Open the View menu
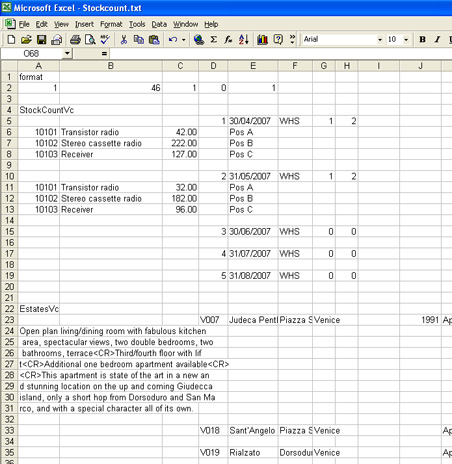452x464 pixels. click(61, 24)
